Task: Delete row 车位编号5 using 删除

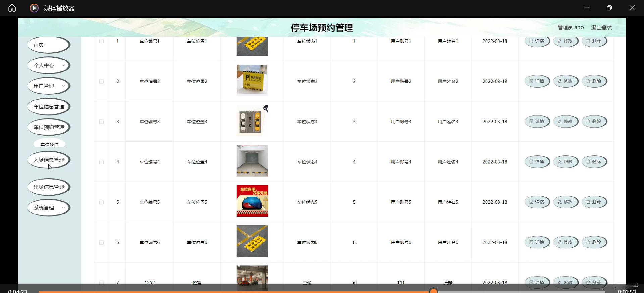Action: click(x=594, y=202)
